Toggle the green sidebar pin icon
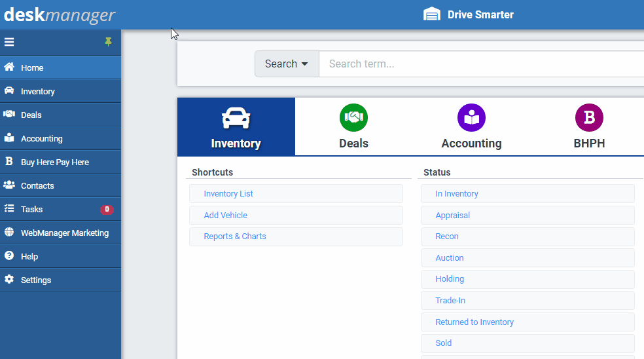Viewport: 644px width, 359px height. 109,42
